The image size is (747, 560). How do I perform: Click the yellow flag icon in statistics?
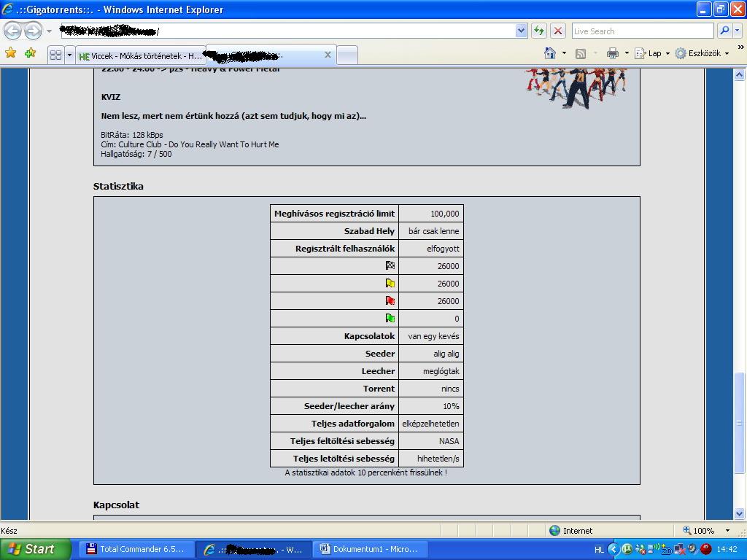click(390, 284)
